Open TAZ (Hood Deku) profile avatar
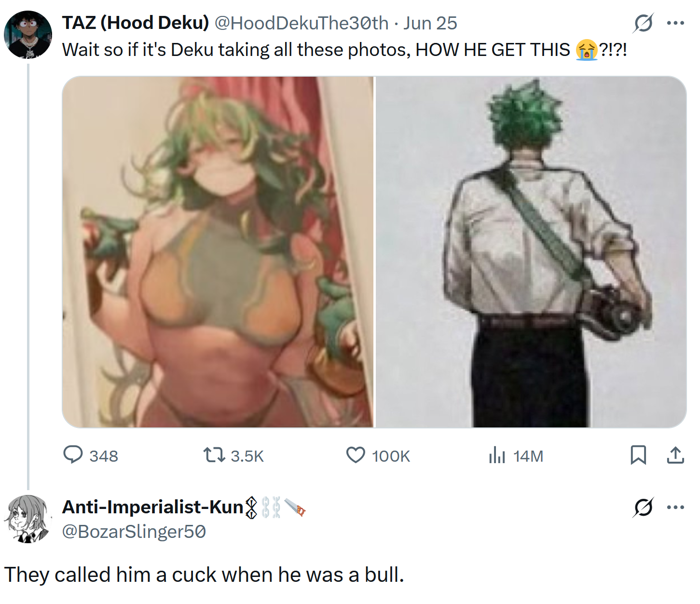This screenshot has height=604, width=700. 28,35
